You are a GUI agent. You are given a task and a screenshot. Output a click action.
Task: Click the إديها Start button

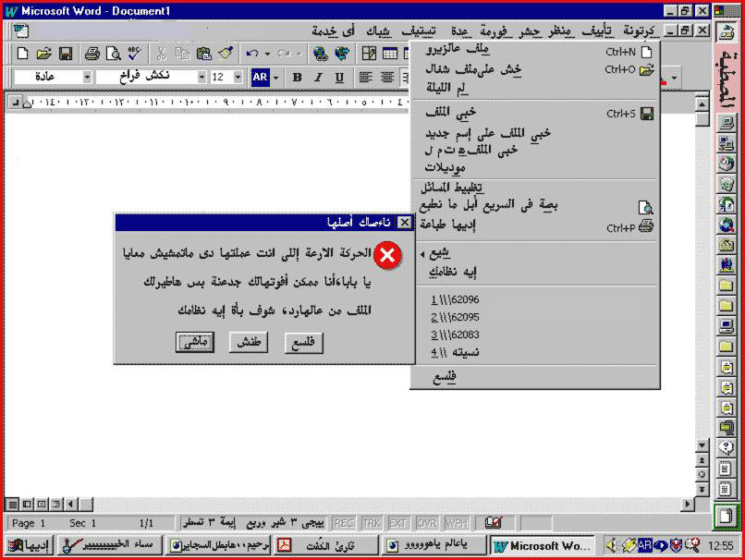pos(29,546)
